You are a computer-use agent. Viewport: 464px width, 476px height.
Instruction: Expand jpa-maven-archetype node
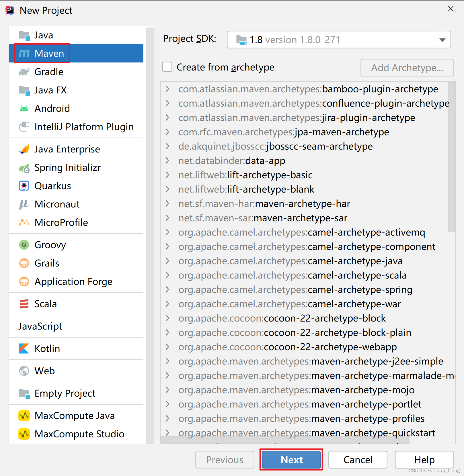167,132
